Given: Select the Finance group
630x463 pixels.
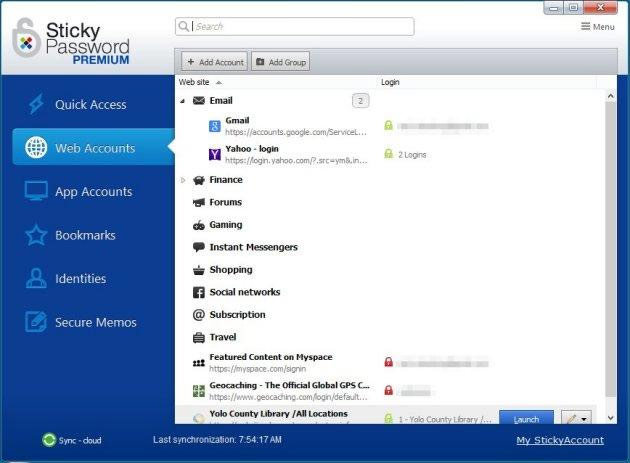Looking at the screenshot, I should coord(226,180).
